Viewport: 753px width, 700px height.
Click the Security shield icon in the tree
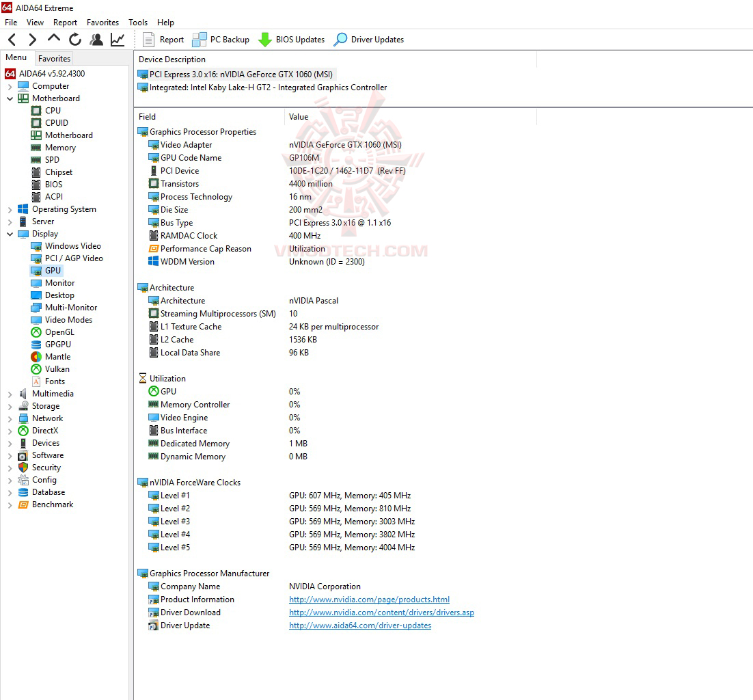coord(23,468)
